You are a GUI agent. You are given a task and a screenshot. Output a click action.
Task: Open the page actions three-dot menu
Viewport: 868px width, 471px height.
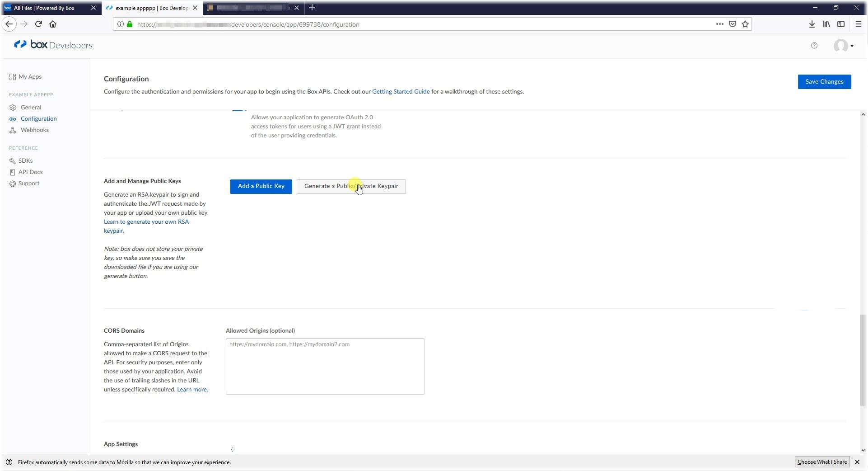(x=719, y=24)
